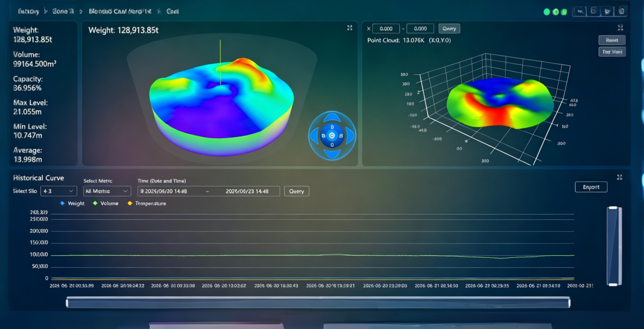Expand the 3D silo weight view fullscreen
This screenshot has height=329, width=644.
[350, 28]
